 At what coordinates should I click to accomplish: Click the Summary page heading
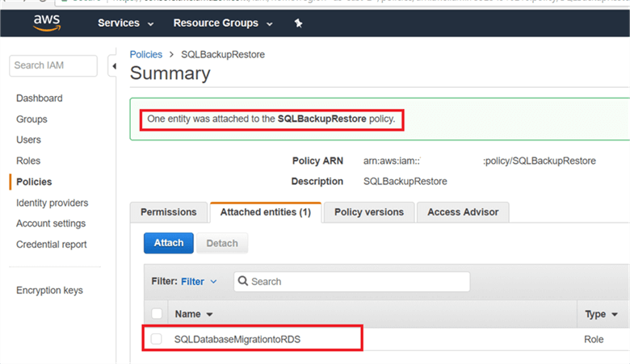click(170, 73)
